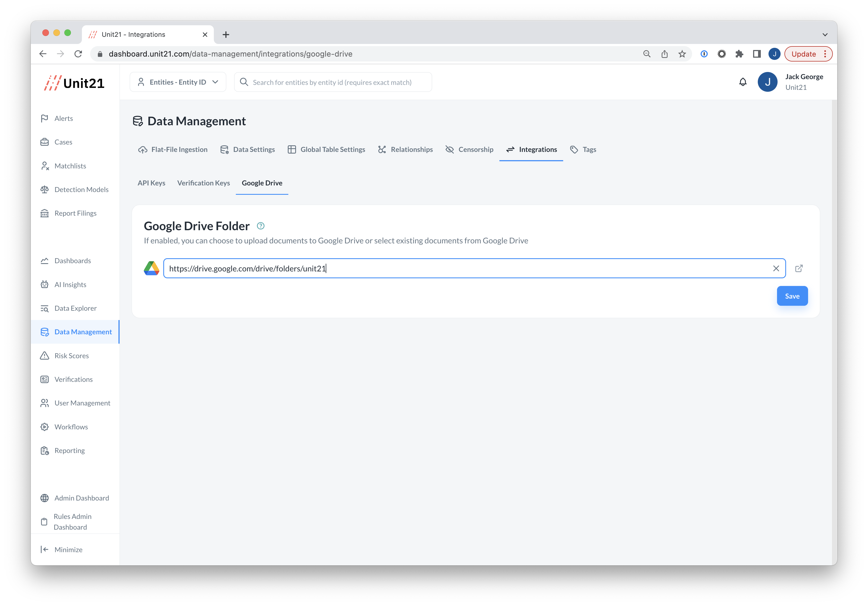This screenshot has width=868, height=606.
Task: Open Chrome tab search chevron
Action: coord(825,34)
